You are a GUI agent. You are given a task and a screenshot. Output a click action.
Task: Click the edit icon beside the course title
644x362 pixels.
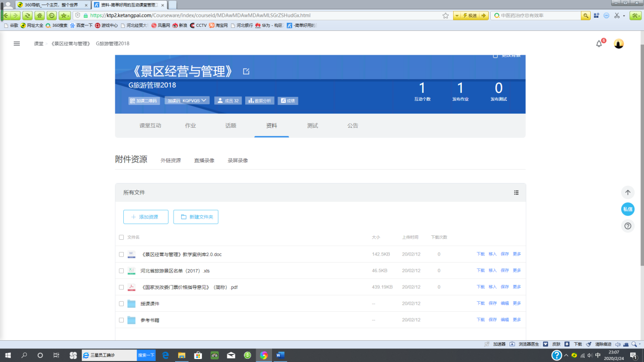[x=246, y=71]
